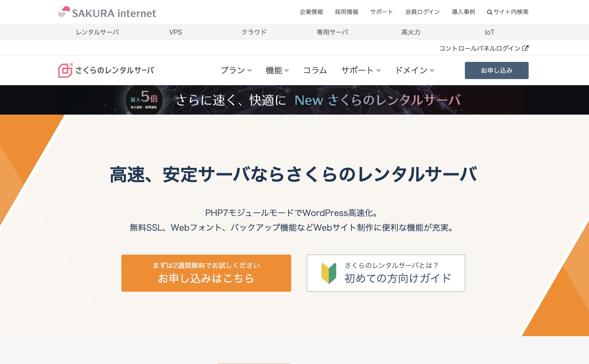
Task: Open 導入事例 page
Action: (x=463, y=12)
